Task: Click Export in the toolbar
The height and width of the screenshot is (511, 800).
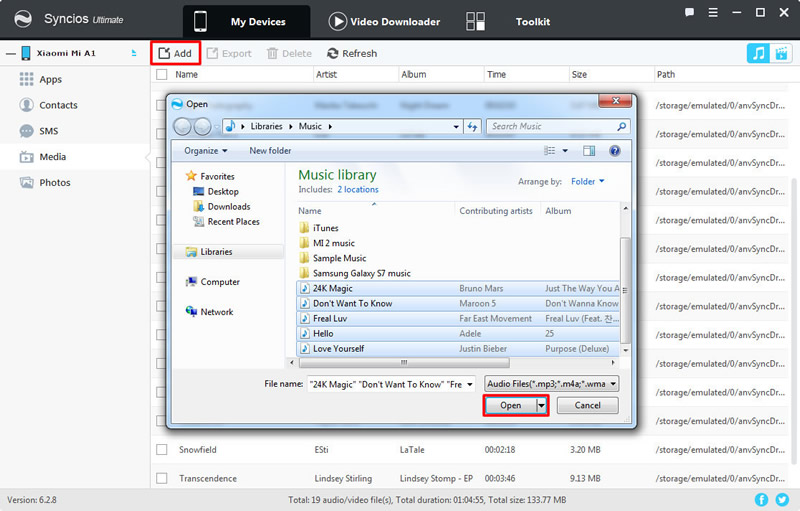Action: (x=229, y=53)
